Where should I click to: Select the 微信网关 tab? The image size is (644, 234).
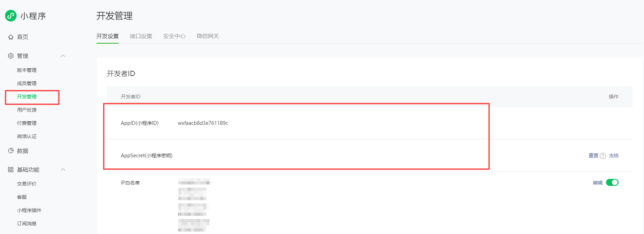click(x=207, y=36)
